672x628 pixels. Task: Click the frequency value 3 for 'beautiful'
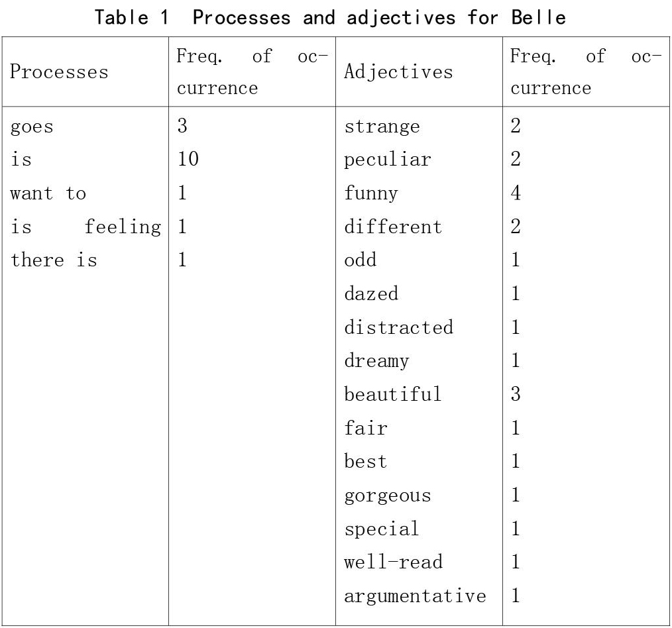click(x=516, y=394)
